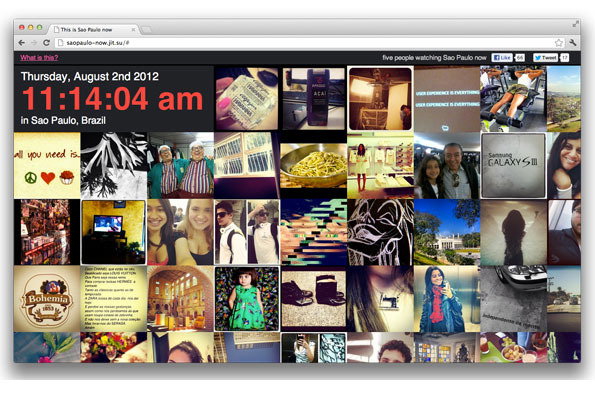
Task: Close the 'This is Sao Paulo now' tab
Action: point(134,29)
